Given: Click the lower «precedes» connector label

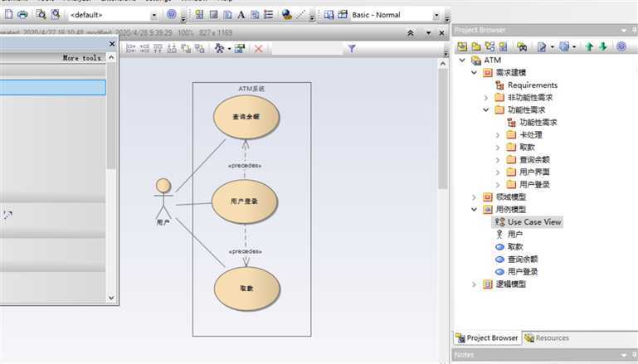Looking at the screenshot, I should pyautogui.click(x=246, y=251).
